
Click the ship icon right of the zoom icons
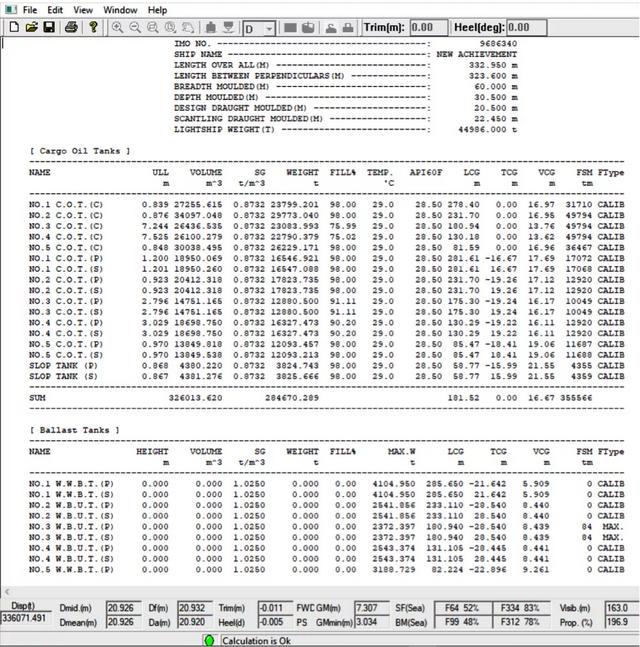pos(211,28)
